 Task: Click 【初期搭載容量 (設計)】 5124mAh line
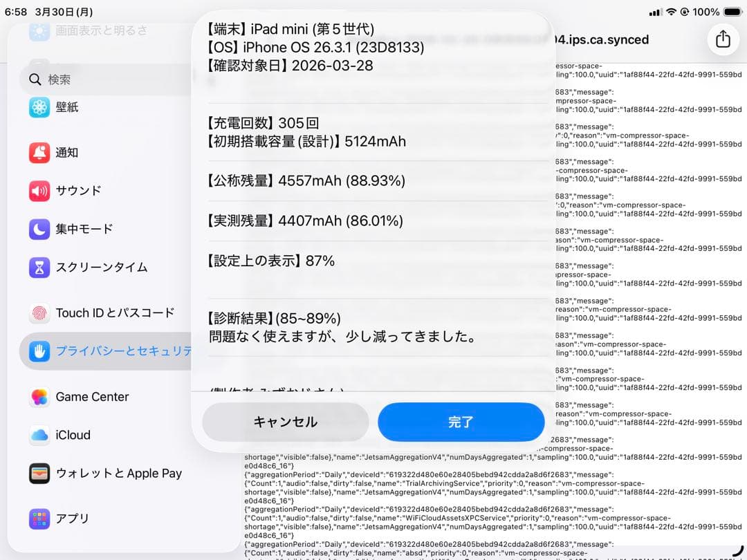click(306, 141)
